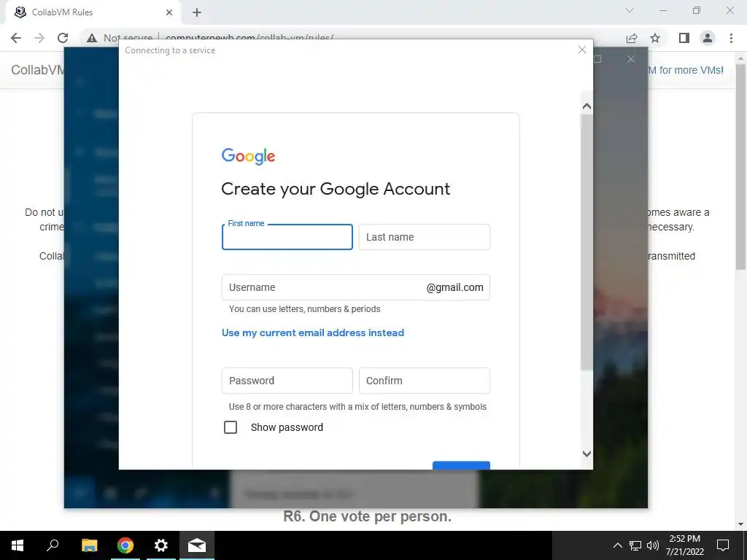This screenshot has height=560, width=747.
Task: Click the network tray icon
Action: click(635, 545)
